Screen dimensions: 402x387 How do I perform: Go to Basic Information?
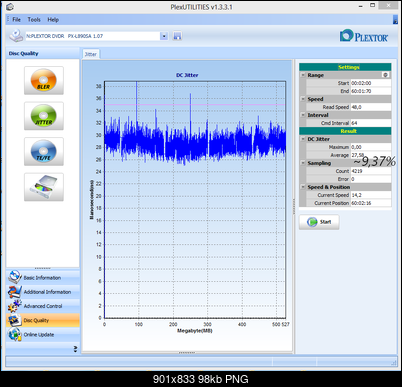point(42,277)
